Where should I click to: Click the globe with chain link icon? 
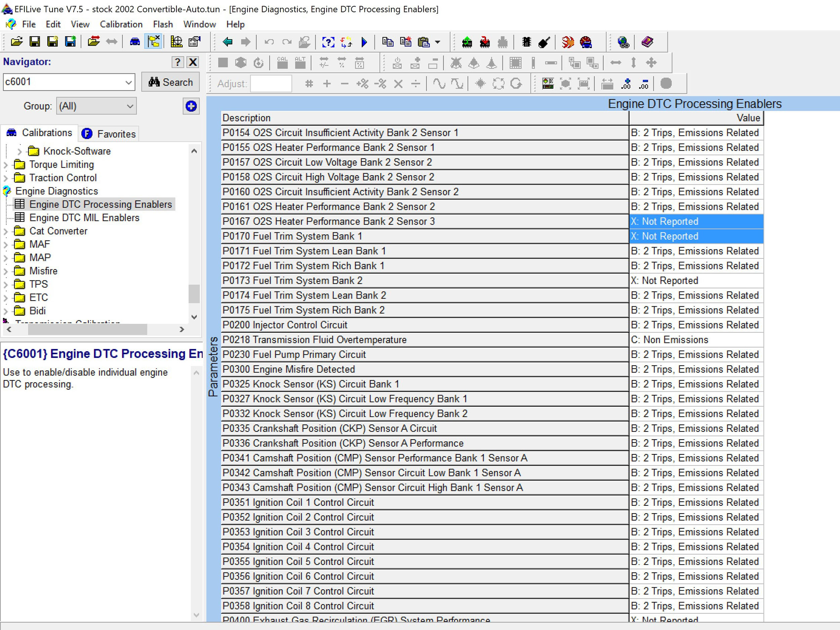tap(623, 42)
